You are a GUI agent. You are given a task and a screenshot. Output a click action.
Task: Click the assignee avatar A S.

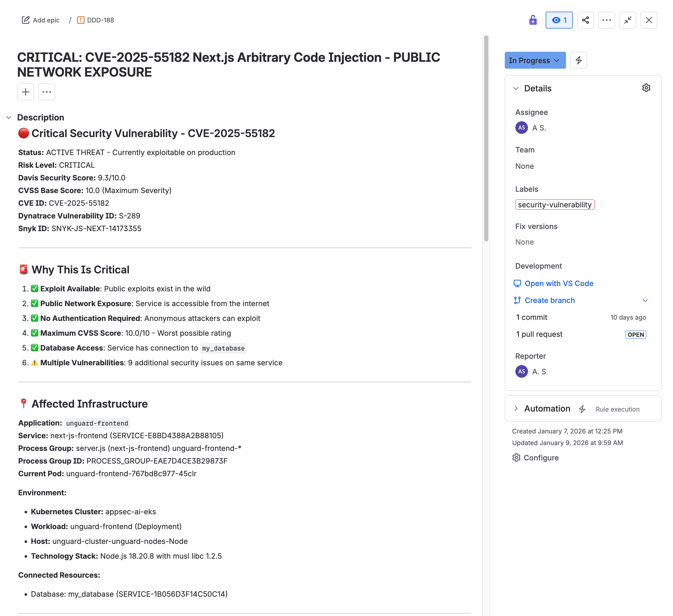(521, 128)
